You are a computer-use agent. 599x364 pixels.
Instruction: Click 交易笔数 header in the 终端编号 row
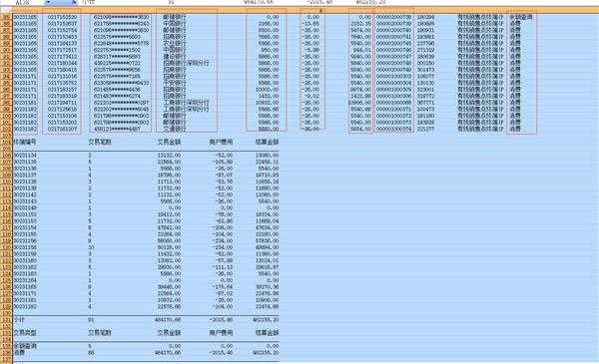tap(100, 142)
